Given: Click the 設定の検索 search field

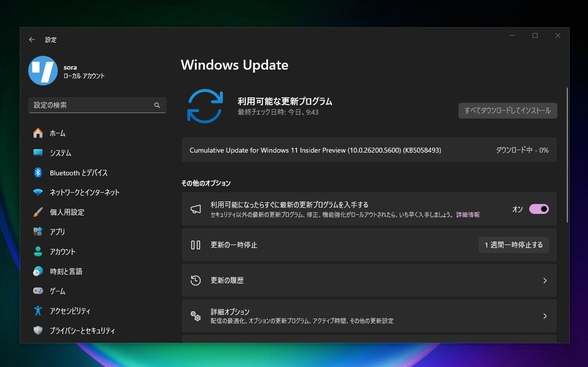Looking at the screenshot, I should pyautogui.click(x=97, y=105).
